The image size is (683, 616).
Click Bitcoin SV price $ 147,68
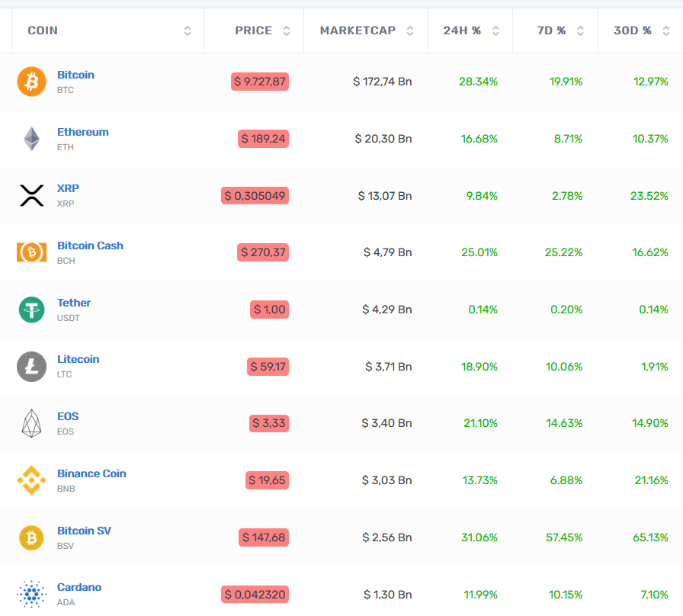[264, 537]
